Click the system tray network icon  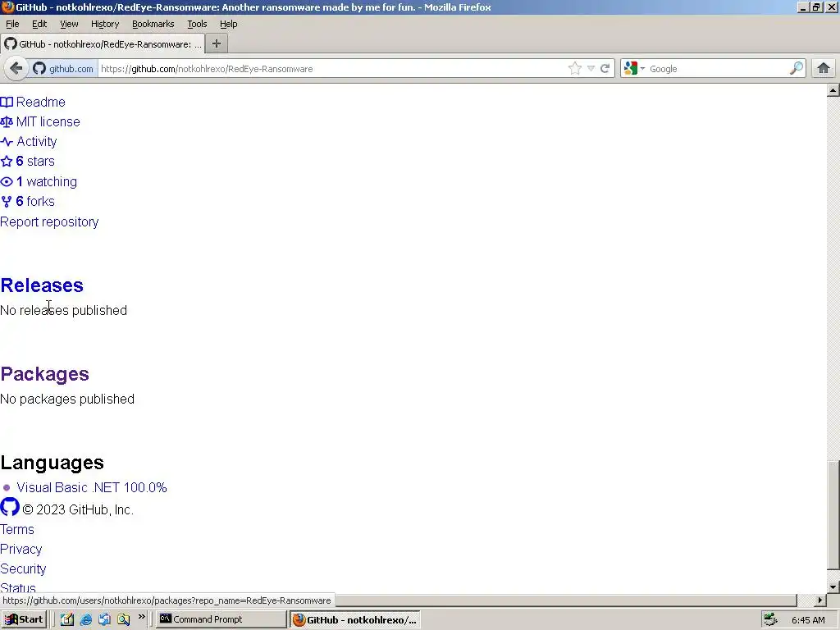tap(770, 619)
